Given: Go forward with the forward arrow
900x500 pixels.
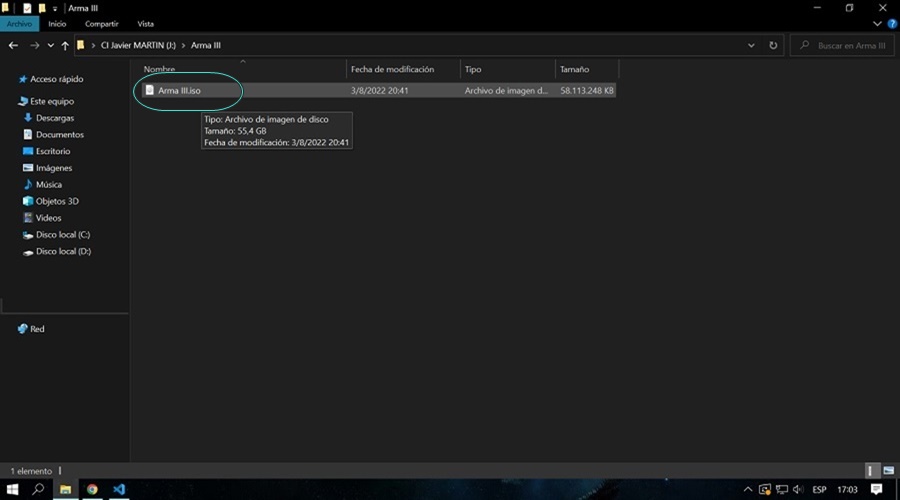Looking at the screenshot, I should pos(34,45).
